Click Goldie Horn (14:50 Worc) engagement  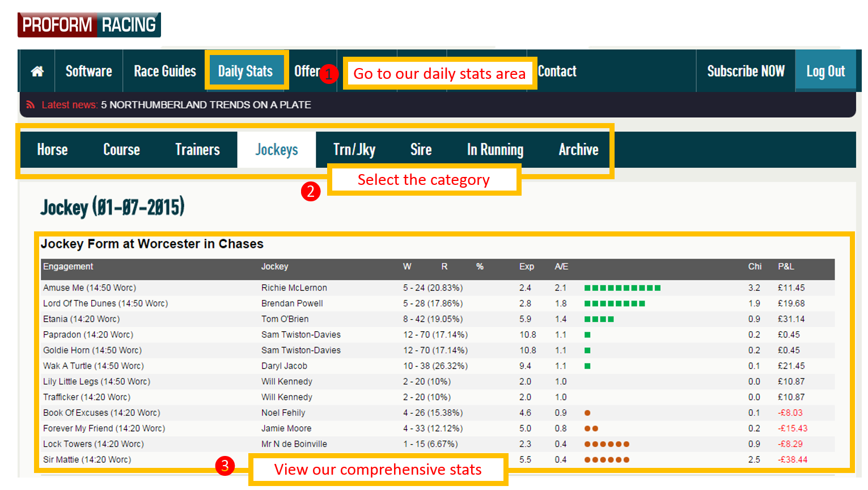pos(92,350)
